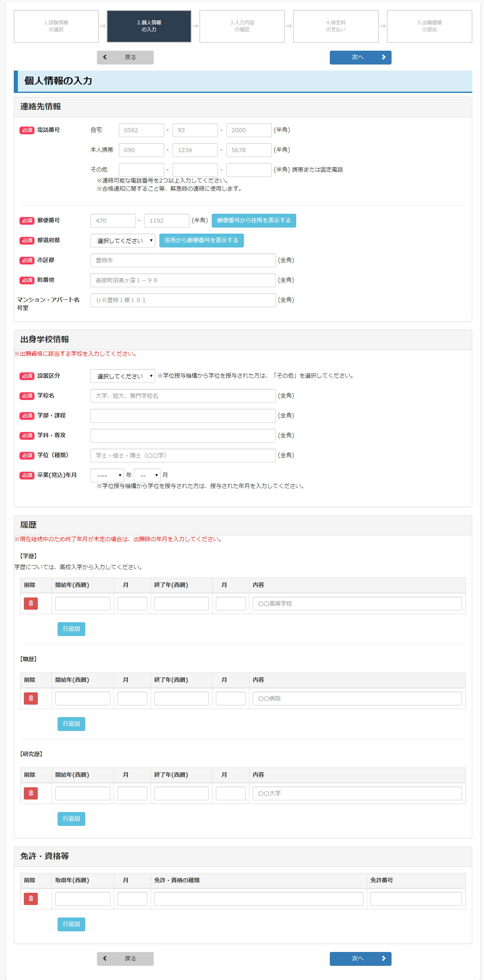The width and height of the screenshot is (484, 980).
Task: Add a row under 研究歴
Action: (x=71, y=819)
